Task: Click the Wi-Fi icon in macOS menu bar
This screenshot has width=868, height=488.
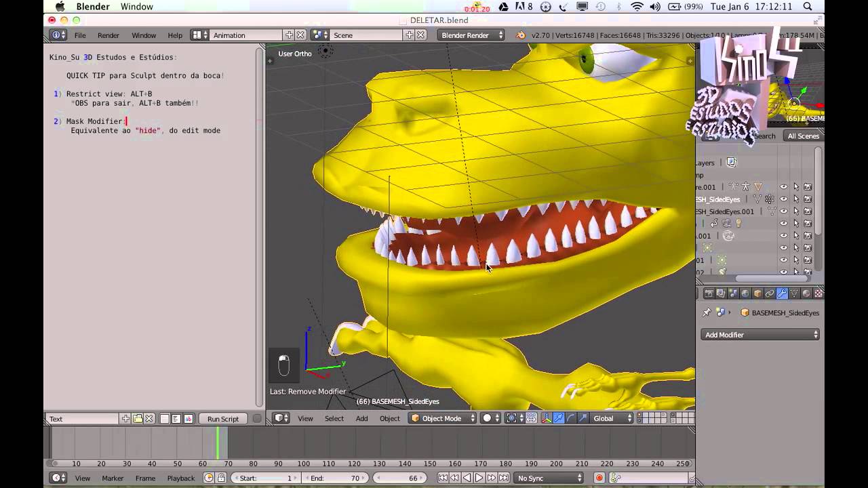Action: [637, 7]
